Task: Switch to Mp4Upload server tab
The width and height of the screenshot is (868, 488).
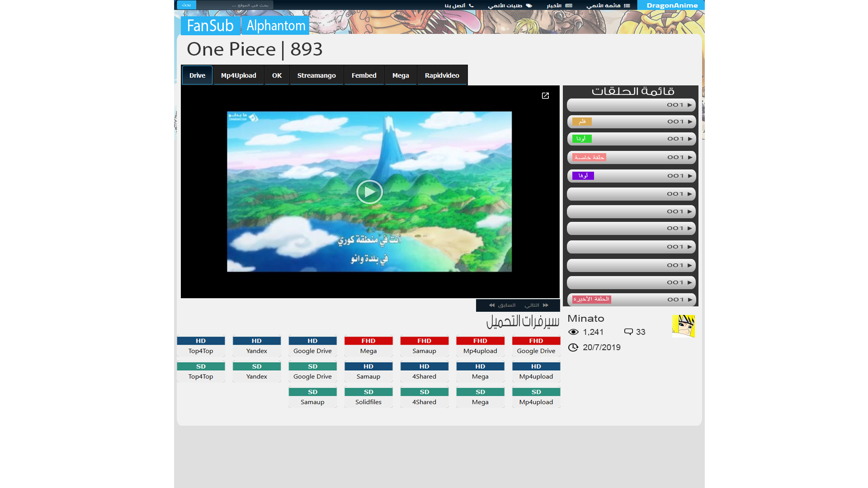Action: (238, 75)
